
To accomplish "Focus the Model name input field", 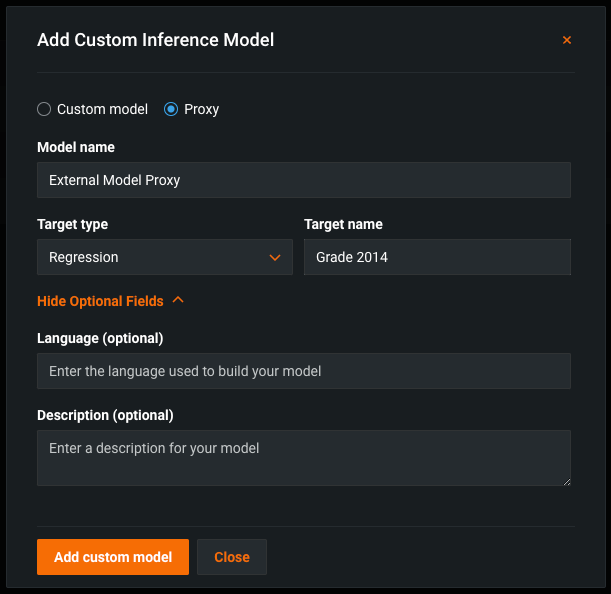I will tap(303, 180).
